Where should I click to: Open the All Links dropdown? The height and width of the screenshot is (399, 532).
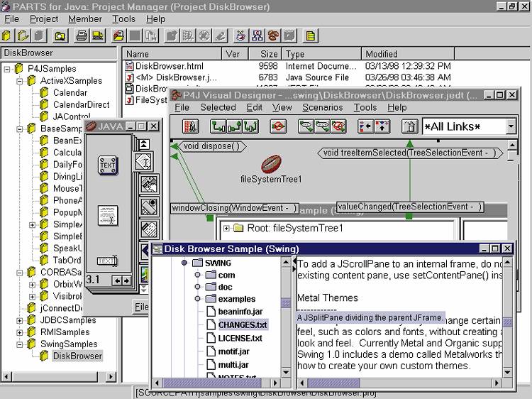point(511,126)
